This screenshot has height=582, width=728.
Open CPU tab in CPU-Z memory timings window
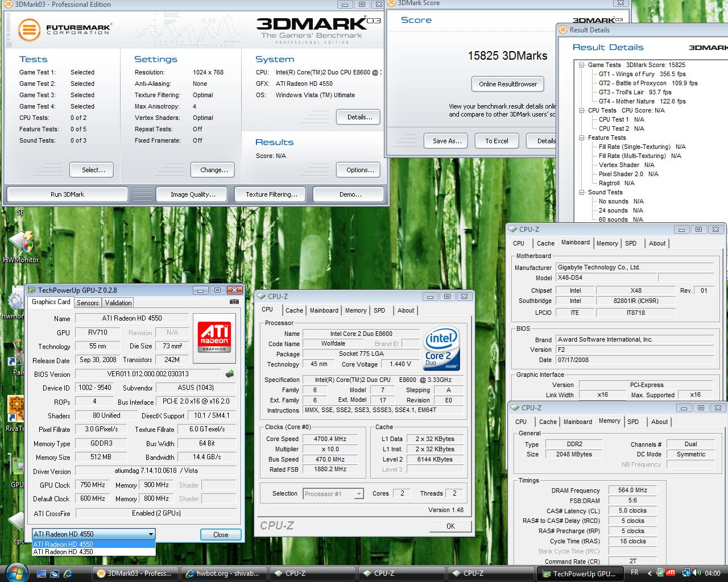pos(521,422)
